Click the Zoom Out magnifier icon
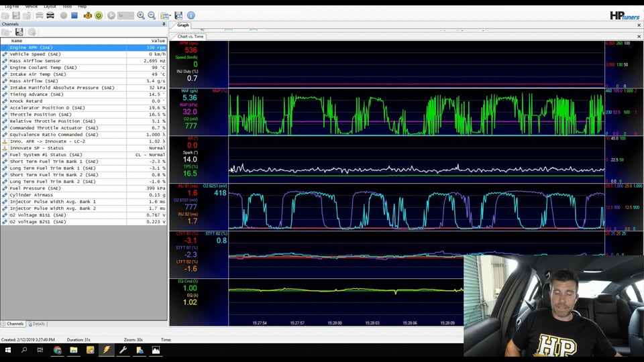This screenshot has height=362, width=644. [152, 15]
